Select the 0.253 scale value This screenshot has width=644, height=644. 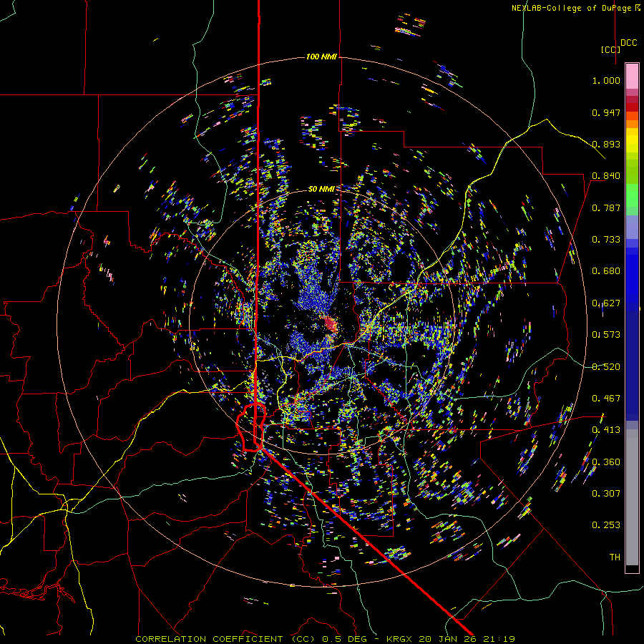606,525
